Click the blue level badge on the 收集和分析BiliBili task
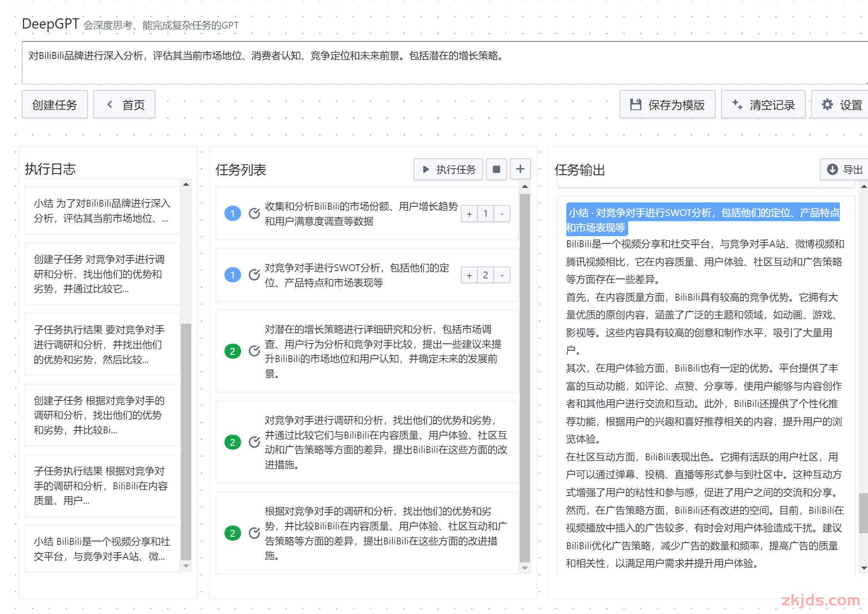The width and height of the screenshot is (868, 614). tap(233, 213)
